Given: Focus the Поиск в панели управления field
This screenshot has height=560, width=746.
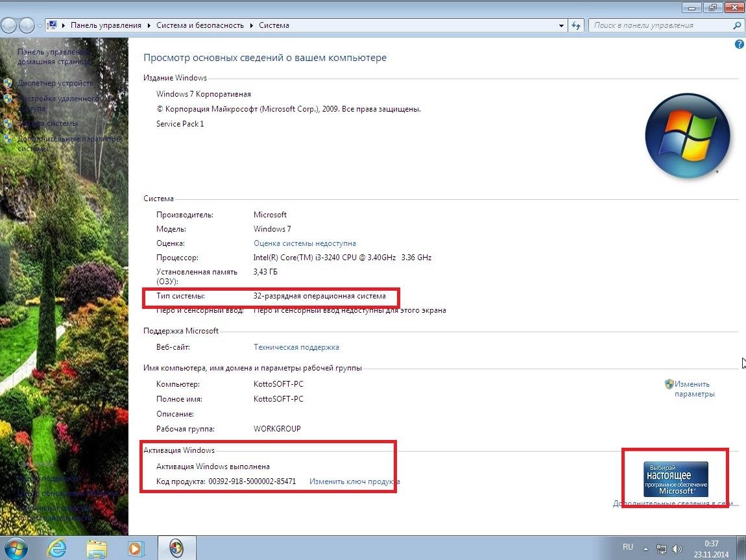Looking at the screenshot, I should click(661, 26).
